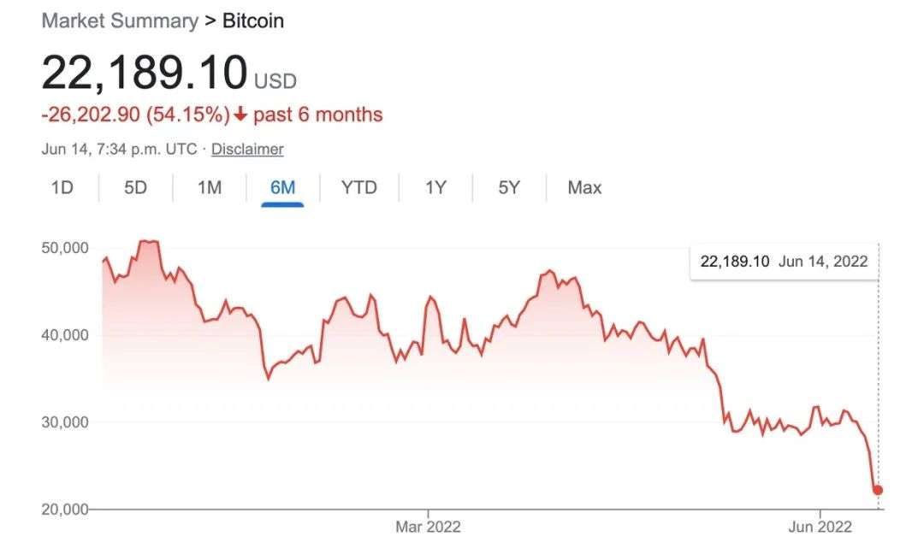Open the 1M chart range
924x560 pixels.
tap(210, 187)
